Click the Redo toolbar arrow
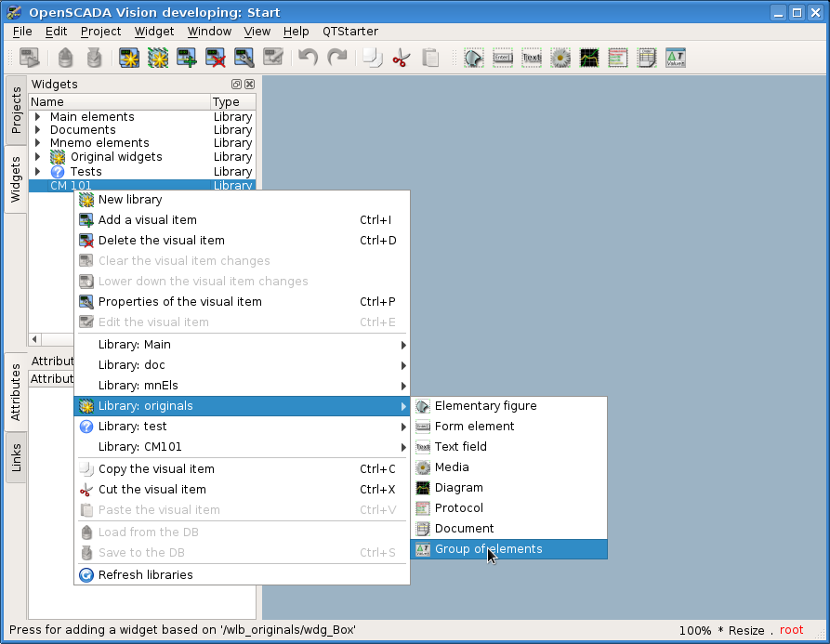Viewport: 830px width, 644px height. click(x=337, y=58)
